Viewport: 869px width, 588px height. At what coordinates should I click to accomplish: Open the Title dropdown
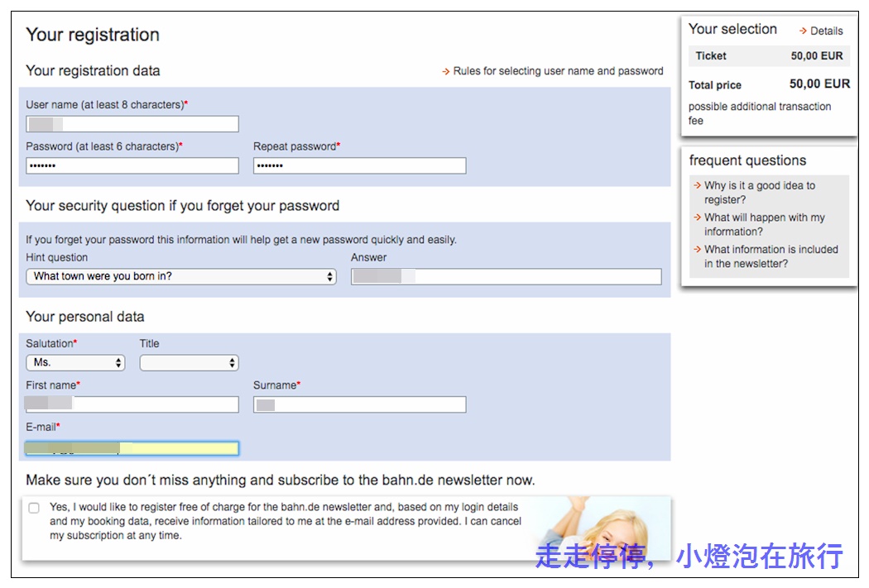pos(189,363)
